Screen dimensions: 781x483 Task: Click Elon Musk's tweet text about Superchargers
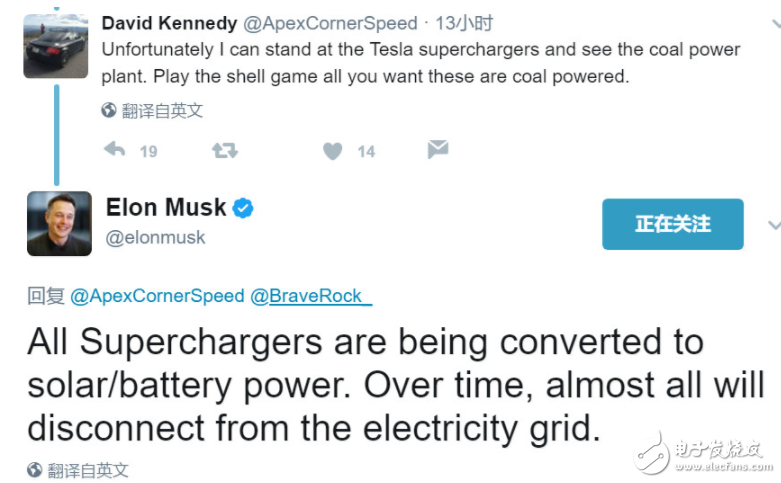[x=395, y=385]
